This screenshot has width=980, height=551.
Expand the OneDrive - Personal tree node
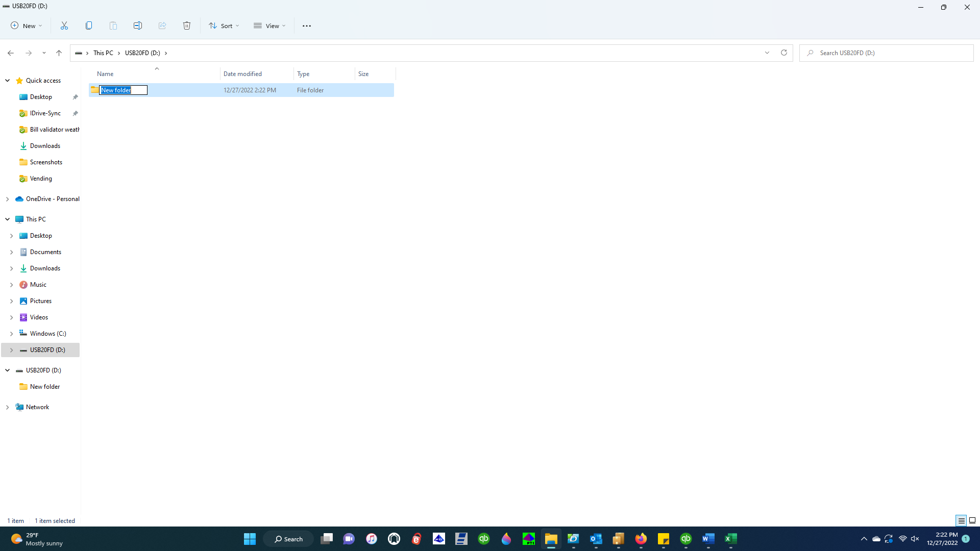click(8, 199)
